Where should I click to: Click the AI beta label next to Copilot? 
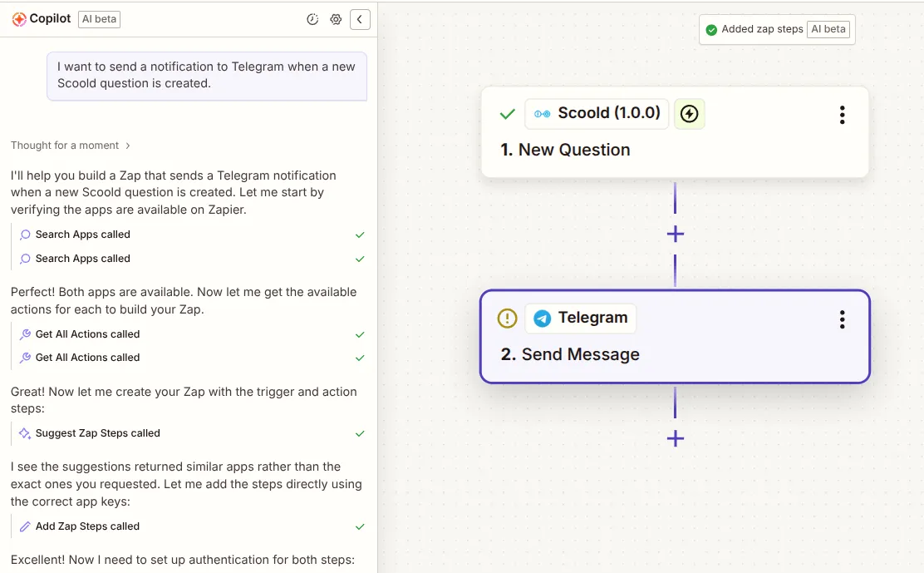tap(99, 18)
